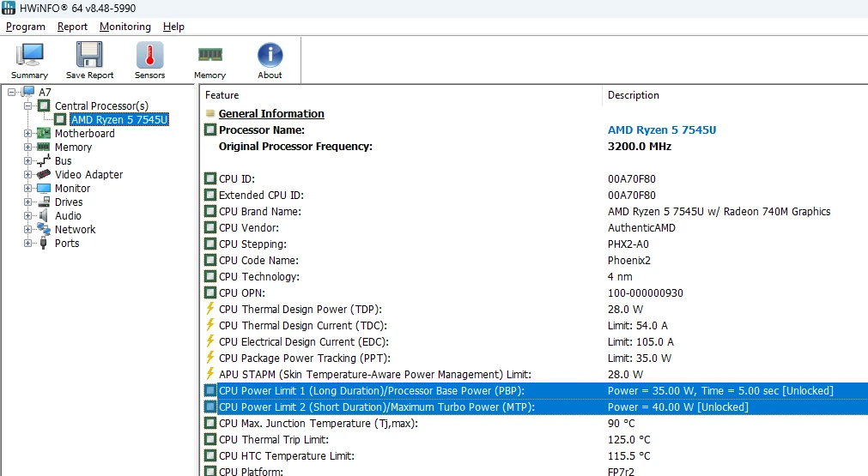Click the Audio speaker icon in tree

point(43,215)
